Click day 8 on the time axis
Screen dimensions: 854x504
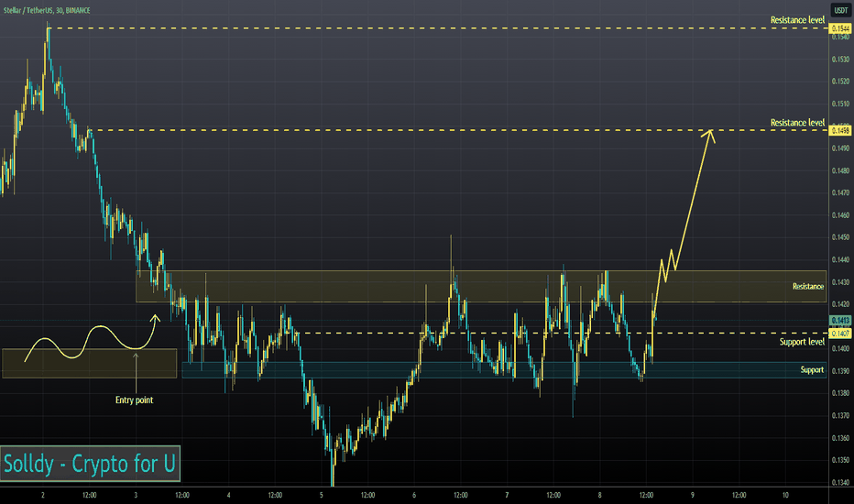(599, 495)
